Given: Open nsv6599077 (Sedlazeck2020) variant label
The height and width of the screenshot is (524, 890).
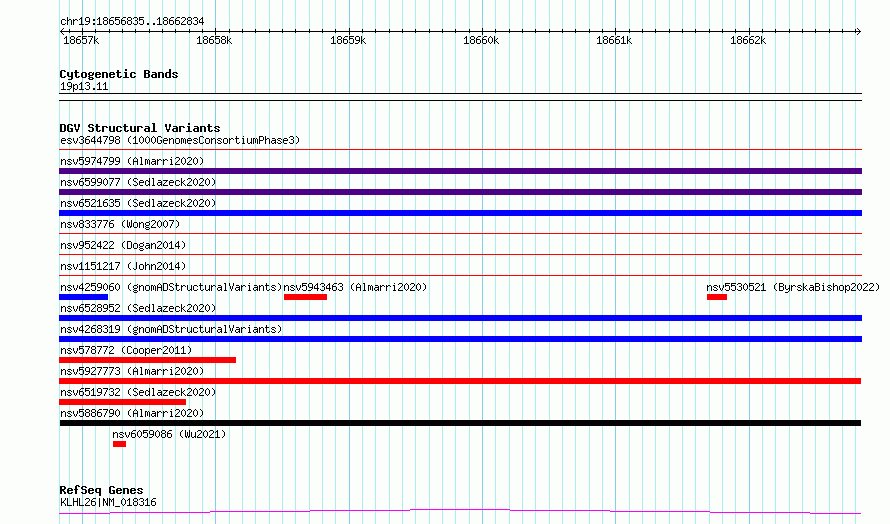Looking at the screenshot, I should tap(138, 182).
